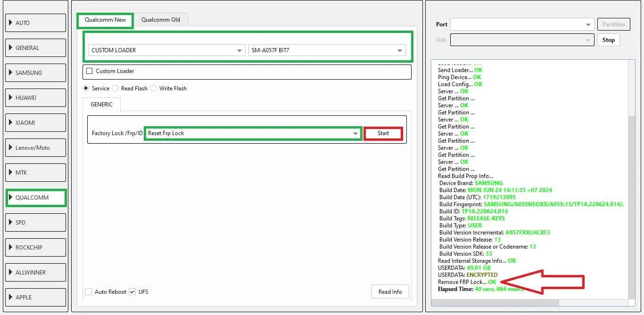
Task: Select the Read Flash radio option
Action: click(x=116, y=89)
